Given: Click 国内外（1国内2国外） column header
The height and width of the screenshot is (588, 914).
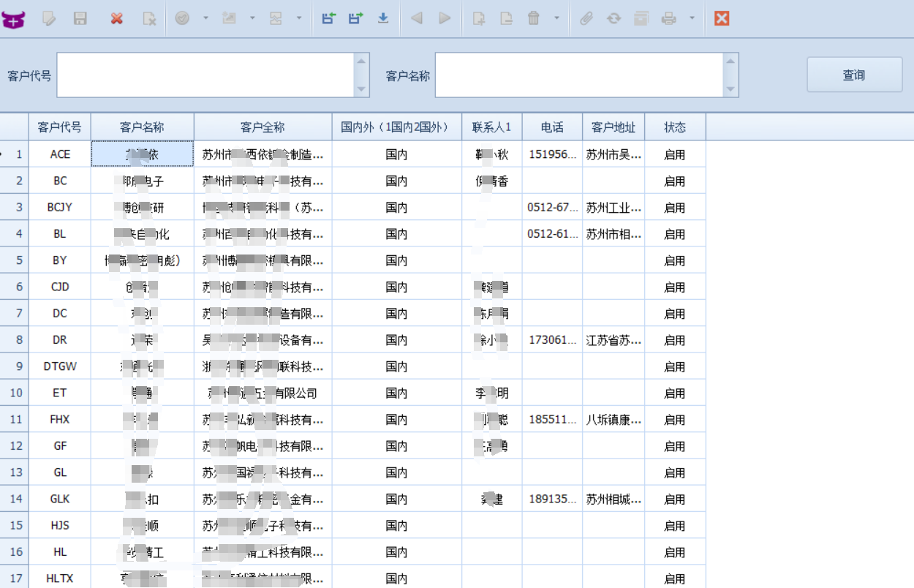Looking at the screenshot, I should 397,127.
